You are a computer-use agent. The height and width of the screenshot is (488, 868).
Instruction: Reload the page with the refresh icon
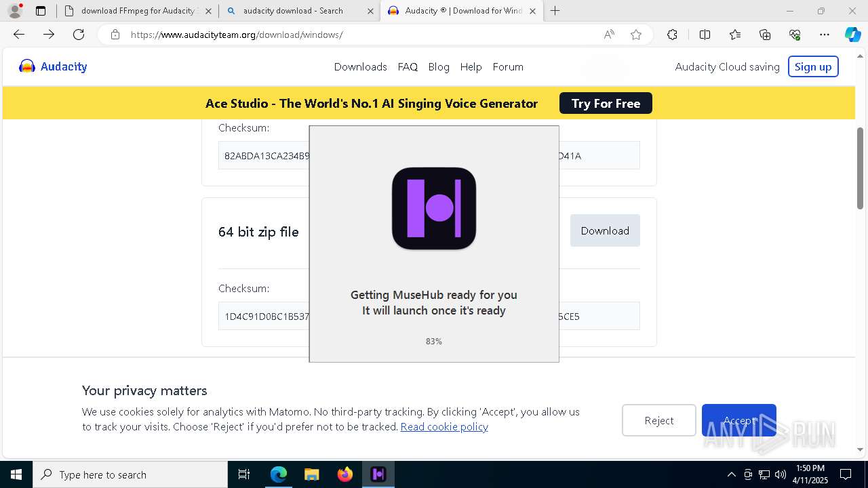pos(79,35)
